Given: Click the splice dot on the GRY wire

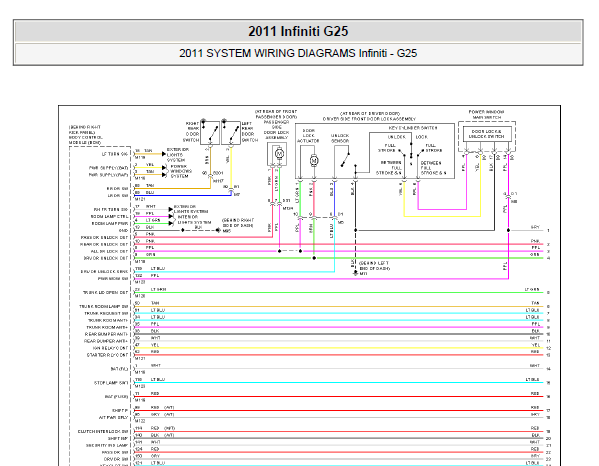Looking at the screenshot, I should click(x=508, y=230).
